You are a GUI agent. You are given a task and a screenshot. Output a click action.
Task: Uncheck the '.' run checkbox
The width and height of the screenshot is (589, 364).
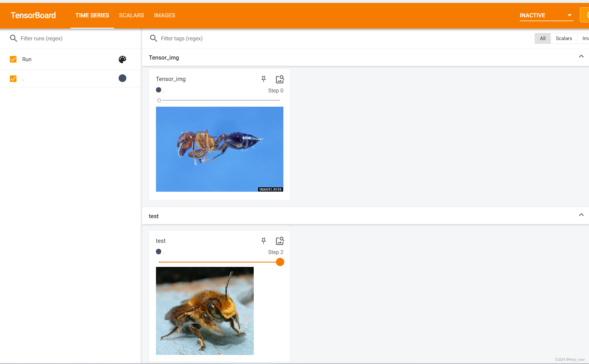13,79
